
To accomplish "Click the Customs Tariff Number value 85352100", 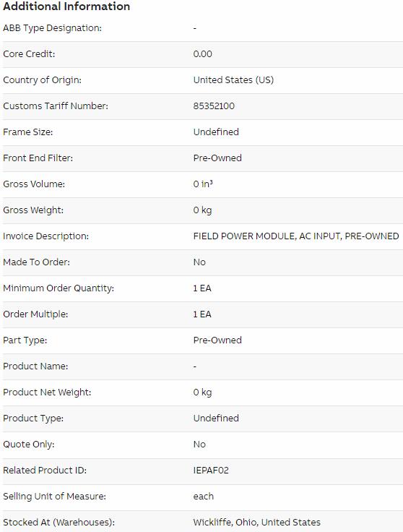I will click(x=214, y=106).
